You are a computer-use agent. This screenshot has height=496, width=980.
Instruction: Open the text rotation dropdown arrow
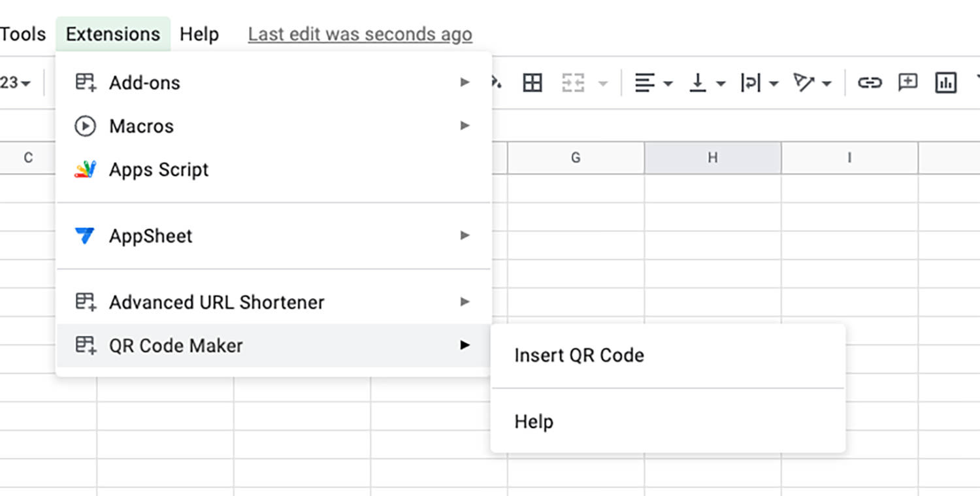827,84
